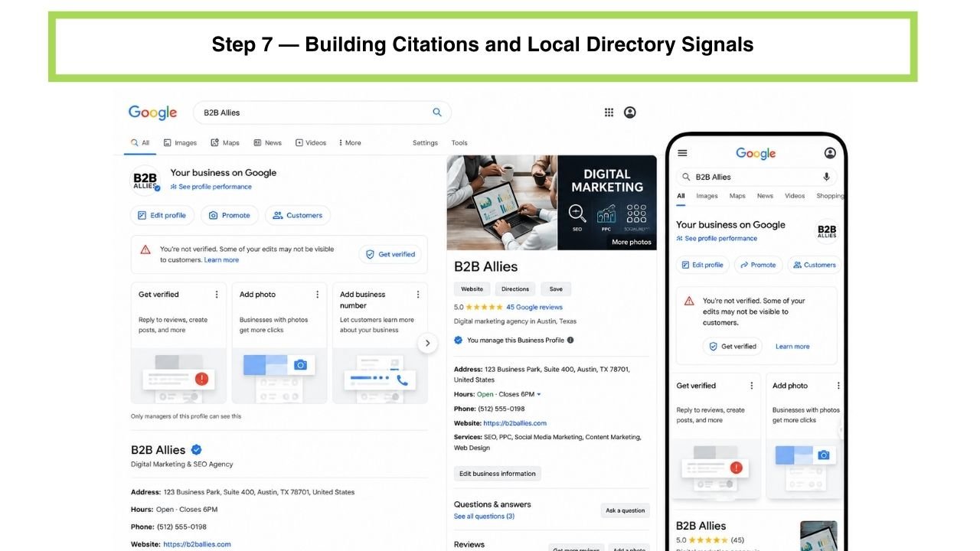This screenshot has height=551, width=980.
Task: Click 'More photos' on the business image
Action: click(632, 242)
